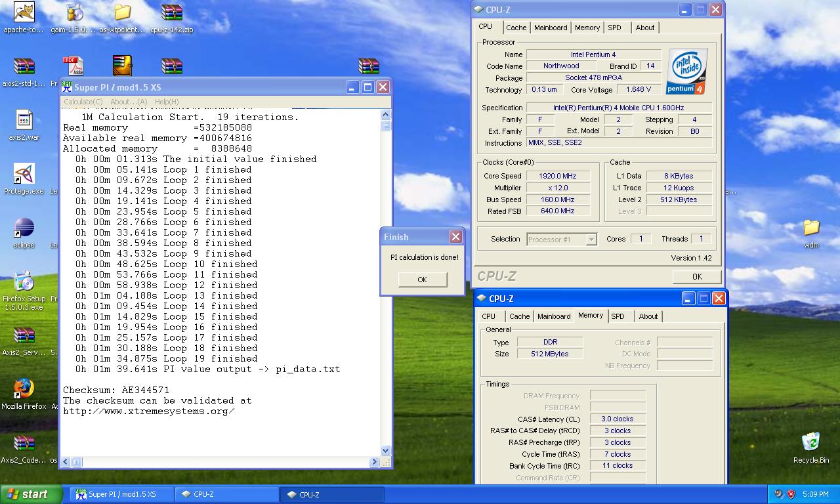Image resolution: width=840 pixels, height=504 pixels.
Task: Switch to Memory tab in upper CPU-Z
Action: point(587,28)
